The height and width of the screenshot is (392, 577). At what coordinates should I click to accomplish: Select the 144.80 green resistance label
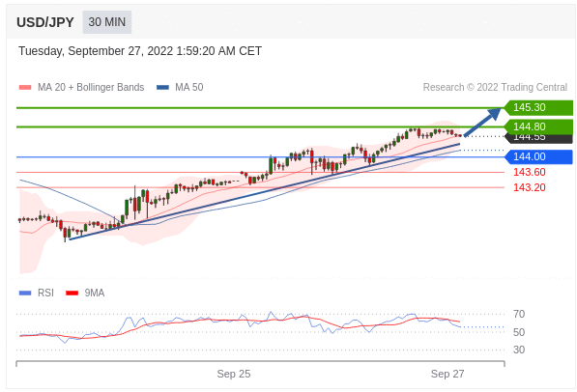(x=538, y=126)
